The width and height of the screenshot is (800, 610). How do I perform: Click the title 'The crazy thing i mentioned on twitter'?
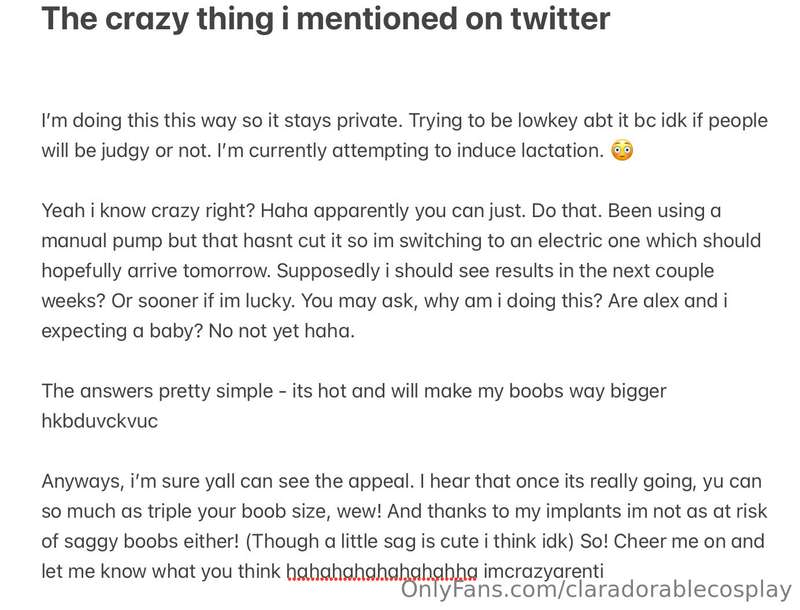[326, 19]
